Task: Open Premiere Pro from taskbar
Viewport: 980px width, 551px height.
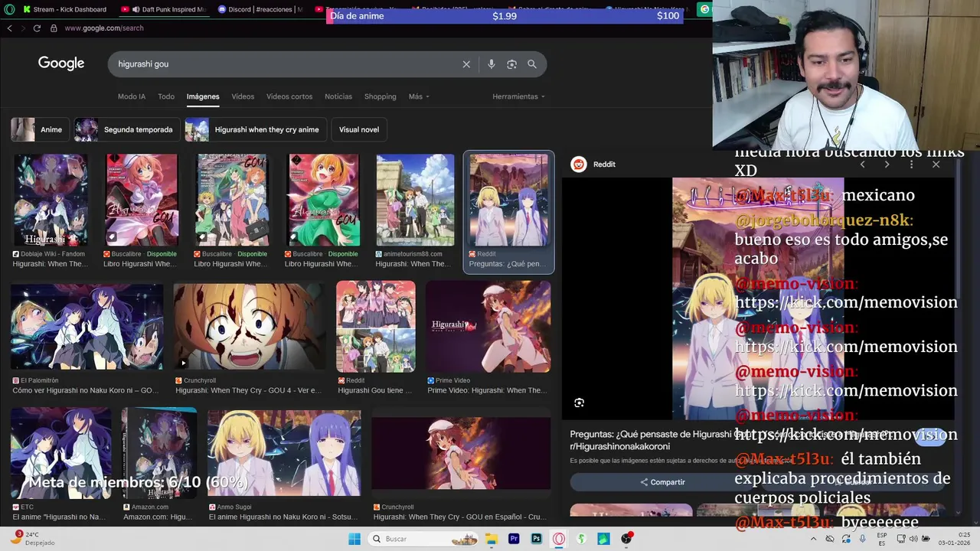Action: [x=514, y=539]
